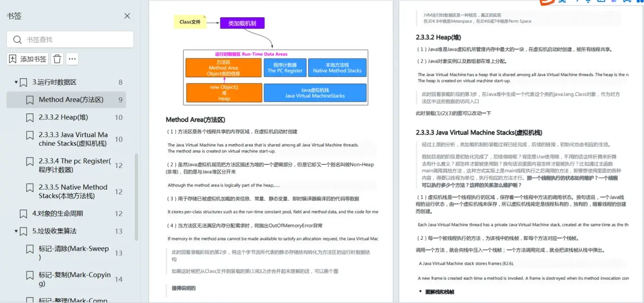Viewport: 644px width, 303px height.
Task: Open 2.3.3.5 Native Method Stacks bookmark
Action: click(73, 192)
